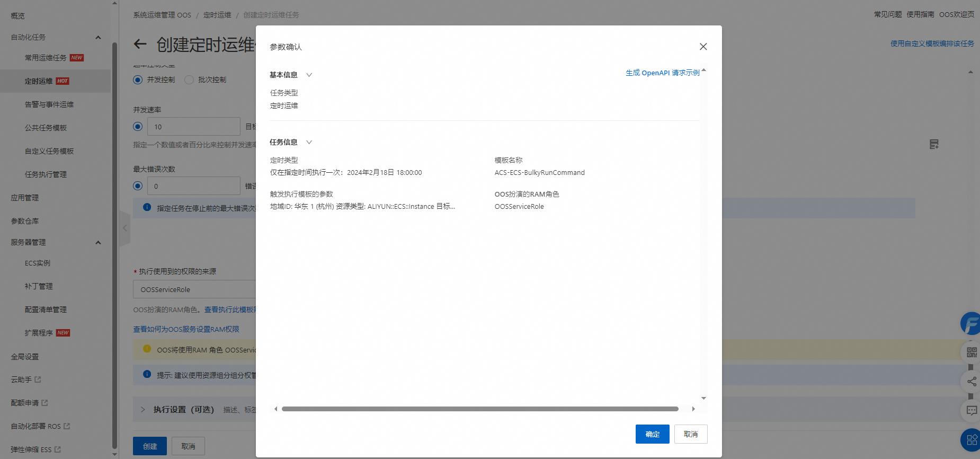Click the blue F assistant floating icon
Viewport: 980px width, 459px height.
click(971, 323)
